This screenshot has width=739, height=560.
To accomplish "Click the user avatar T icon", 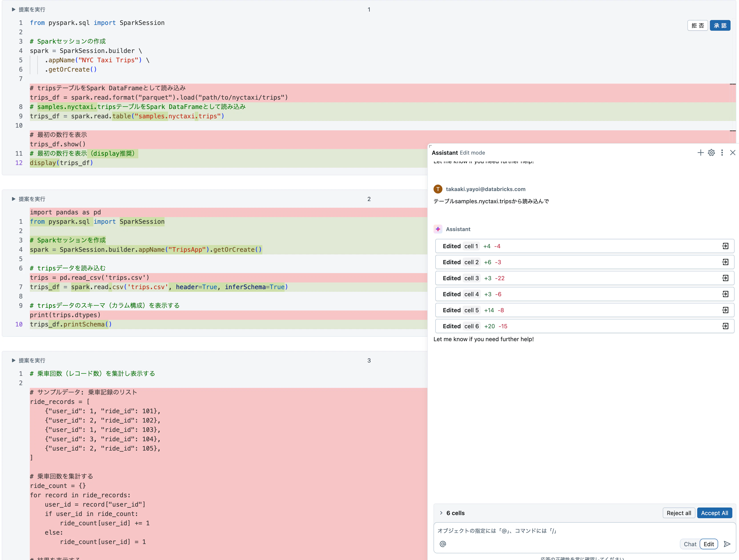I will click(x=438, y=189).
